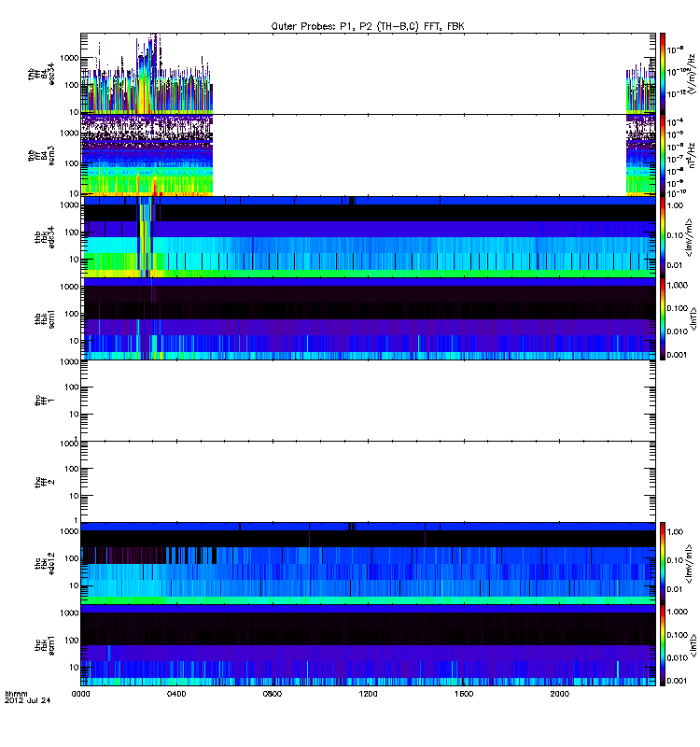Viewport: 700px width, 747px height.
Task: Click the '1200' time axis tick label
Action: [368, 694]
